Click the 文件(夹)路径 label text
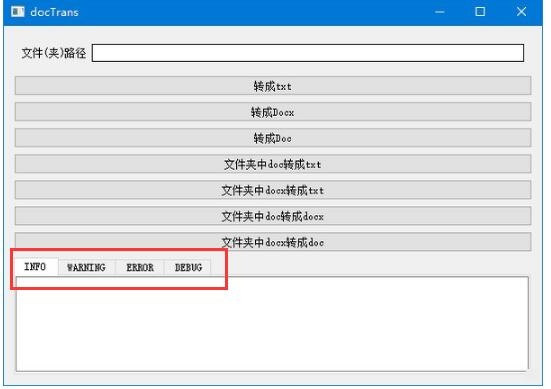This screenshot has height=389, width=551. (54, 53)
